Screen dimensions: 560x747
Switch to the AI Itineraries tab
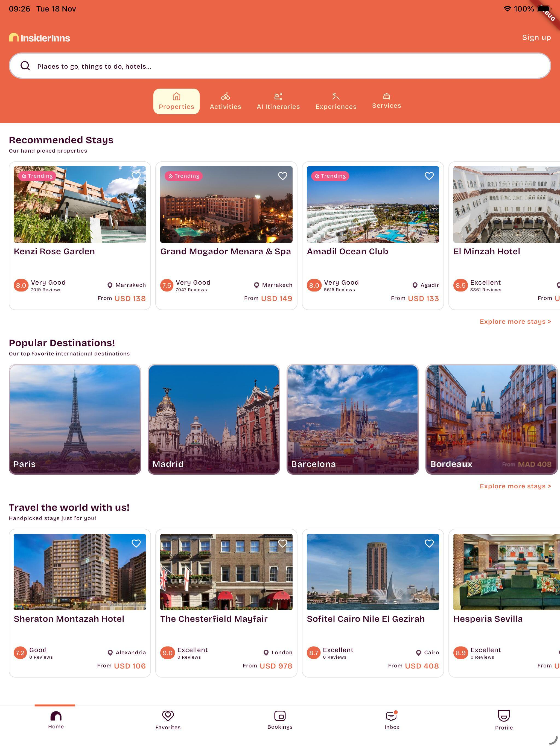pyautogui.click(x=278, y=101)
